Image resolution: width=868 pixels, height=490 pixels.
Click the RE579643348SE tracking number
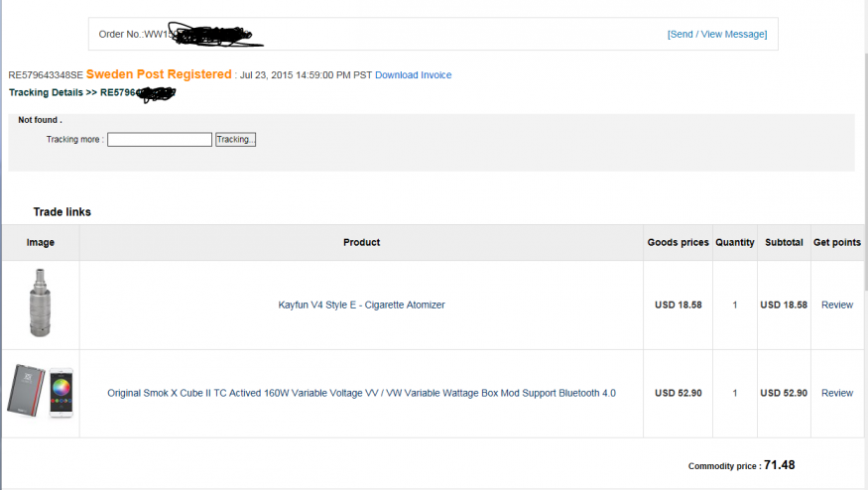46,75
